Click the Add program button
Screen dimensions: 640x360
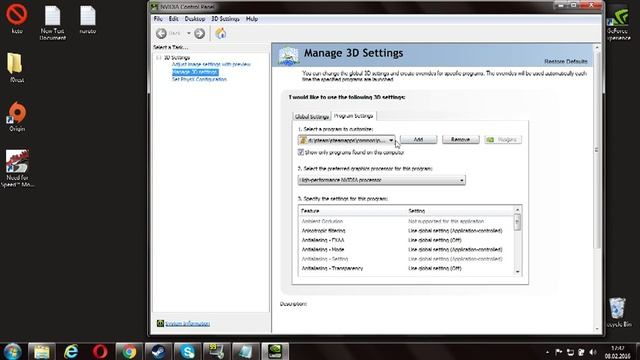point(418,140)
